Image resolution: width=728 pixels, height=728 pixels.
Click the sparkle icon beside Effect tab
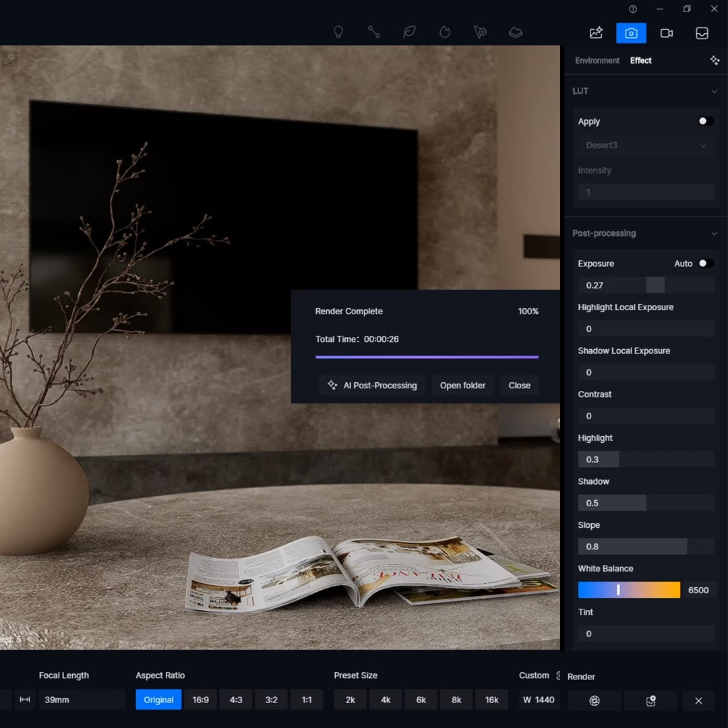click(715, 61)
